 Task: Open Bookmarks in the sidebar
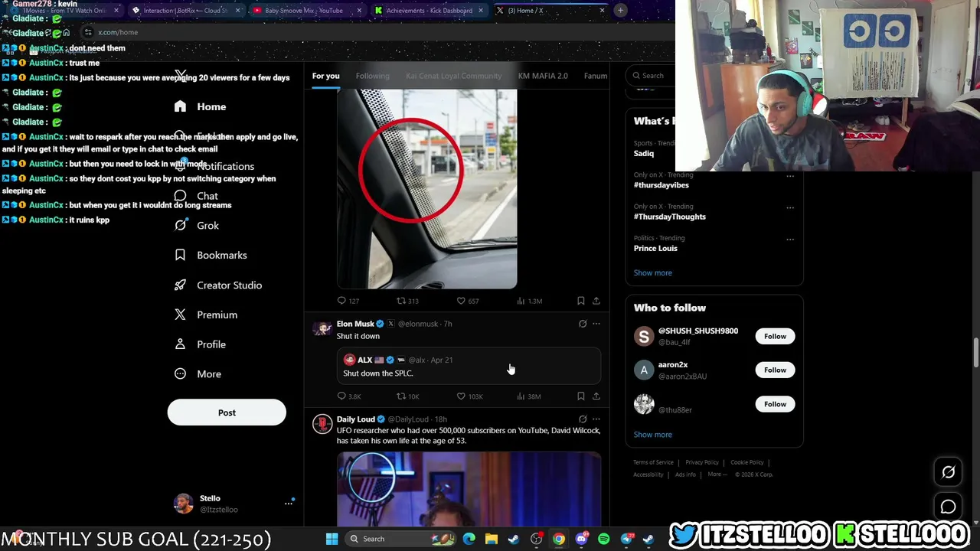point(211,255)
